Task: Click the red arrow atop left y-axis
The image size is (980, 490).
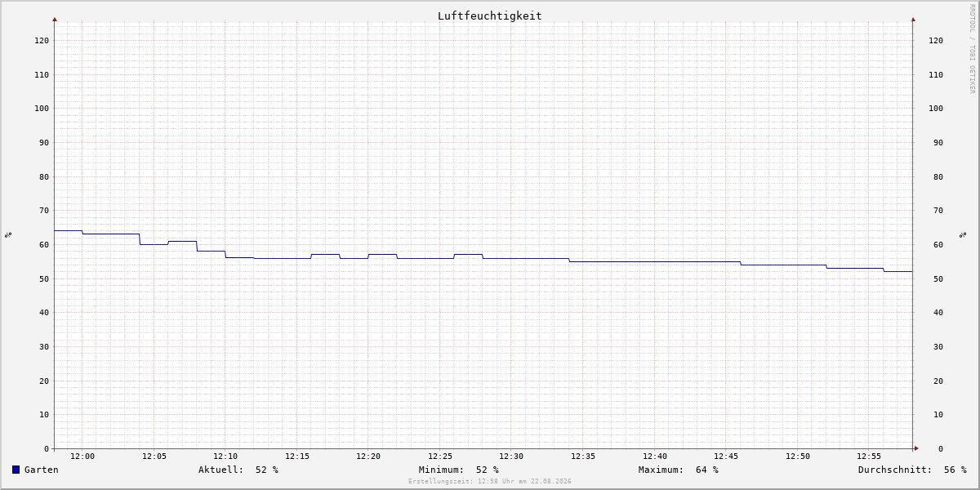Action: click(55, 19)
